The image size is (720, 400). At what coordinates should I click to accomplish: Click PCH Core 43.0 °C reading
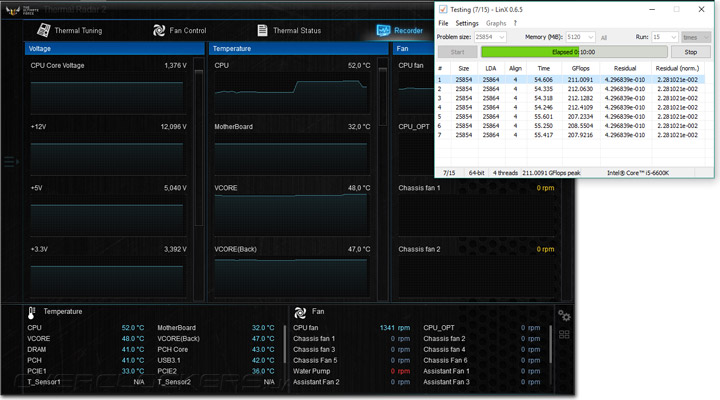(263, 349)
